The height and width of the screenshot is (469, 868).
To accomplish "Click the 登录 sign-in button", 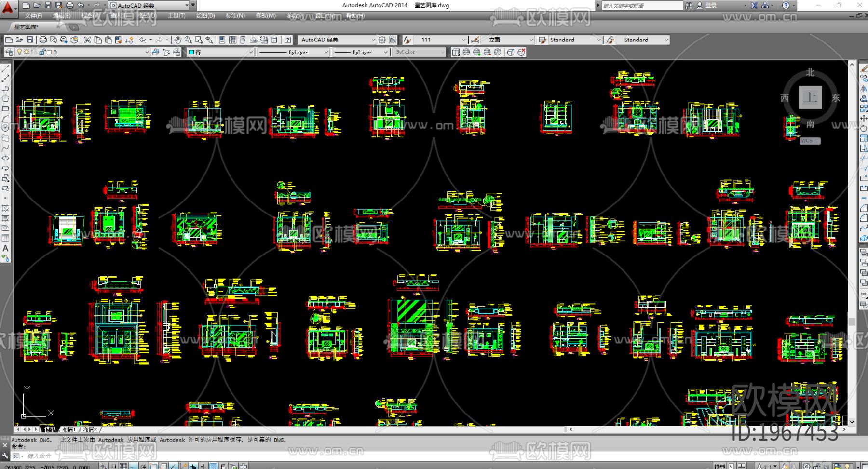I will point(706,5).
